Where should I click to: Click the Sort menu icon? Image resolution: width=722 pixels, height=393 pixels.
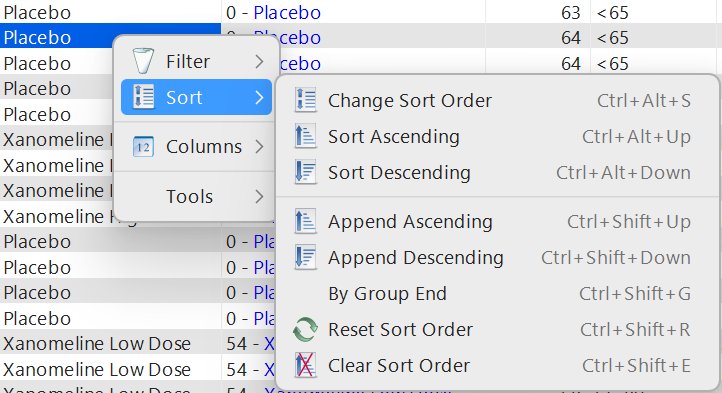(x=143, y=97)
